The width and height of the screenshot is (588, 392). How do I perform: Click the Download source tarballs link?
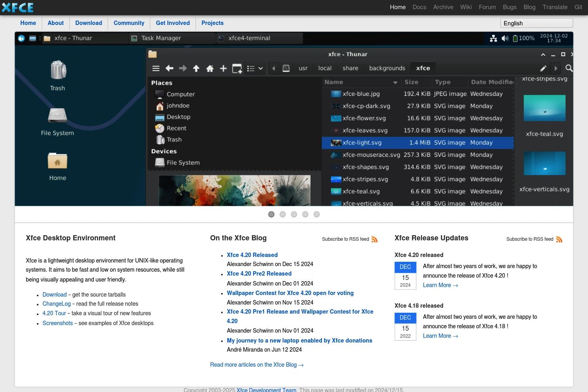[55, 295]
